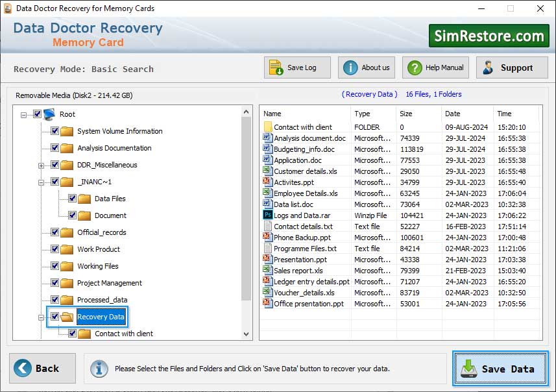556x392 pixels.
Task: Open the About us button label
Action: coord(376,67)
